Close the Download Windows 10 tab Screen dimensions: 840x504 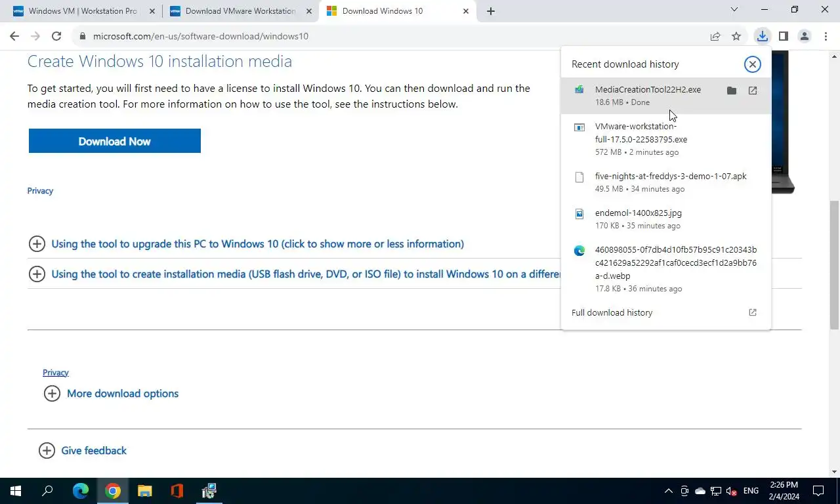[466, 11]
